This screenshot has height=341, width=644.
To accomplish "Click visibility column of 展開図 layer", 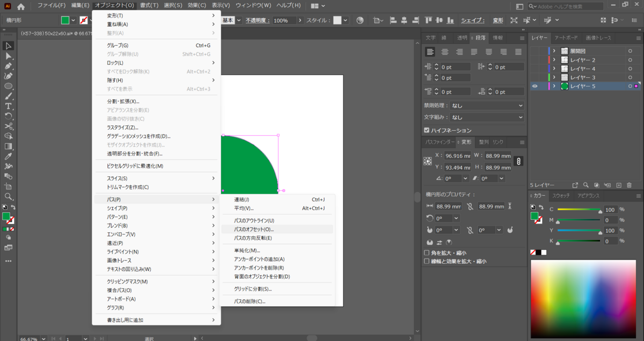I will pos(535,51).
